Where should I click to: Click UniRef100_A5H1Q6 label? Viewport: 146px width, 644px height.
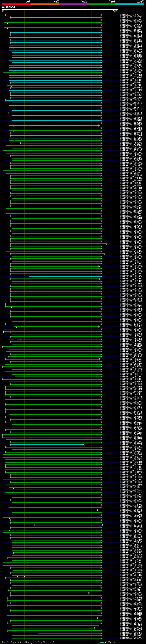tap(131, 344)
